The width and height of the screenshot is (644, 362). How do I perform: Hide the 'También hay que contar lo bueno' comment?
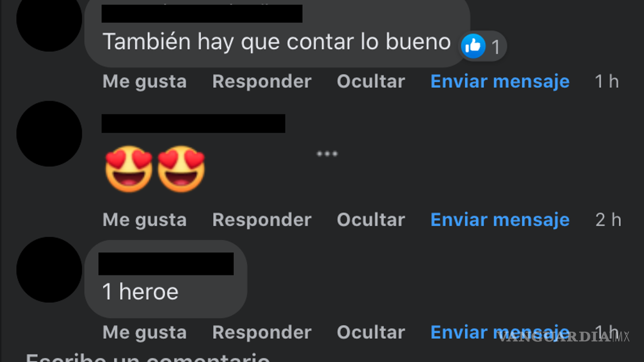(371, 81)
